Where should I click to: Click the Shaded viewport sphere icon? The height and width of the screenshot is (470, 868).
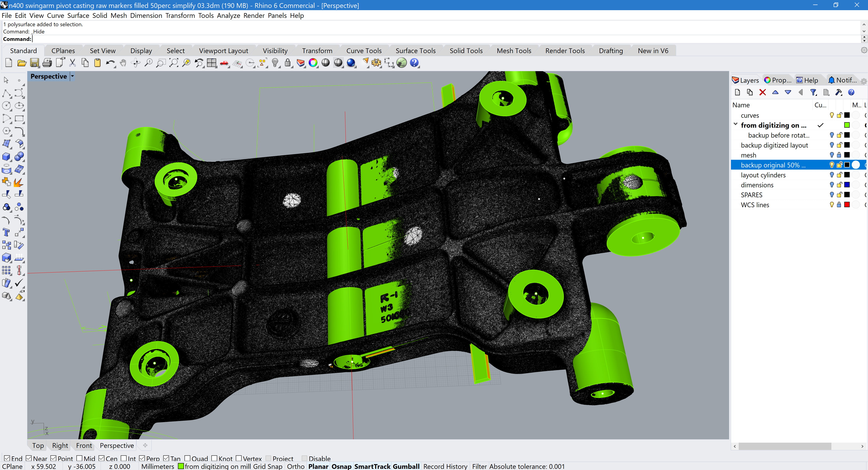[x=326, y=63]
